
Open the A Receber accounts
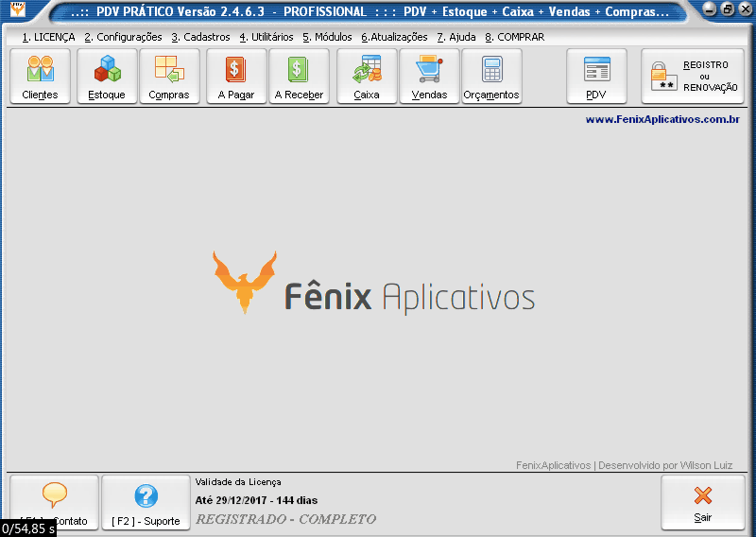point(299,76)
